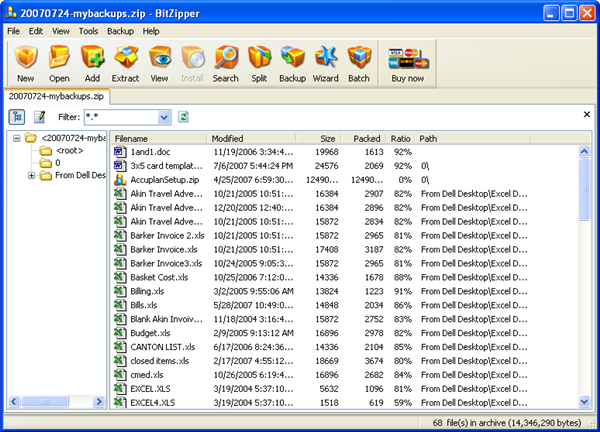Select Budget.xls file
Image resolution: width=600 pixels, height=432 pixels.
click(345, 333)
